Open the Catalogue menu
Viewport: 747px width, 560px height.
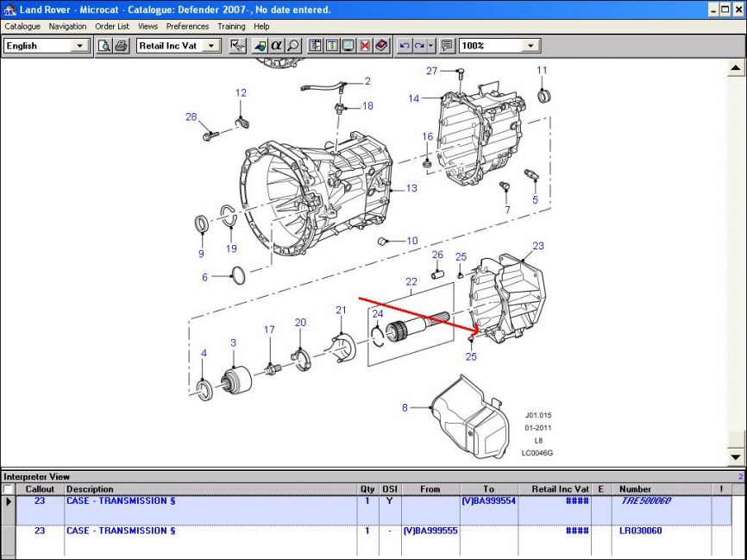click(22, 27)
